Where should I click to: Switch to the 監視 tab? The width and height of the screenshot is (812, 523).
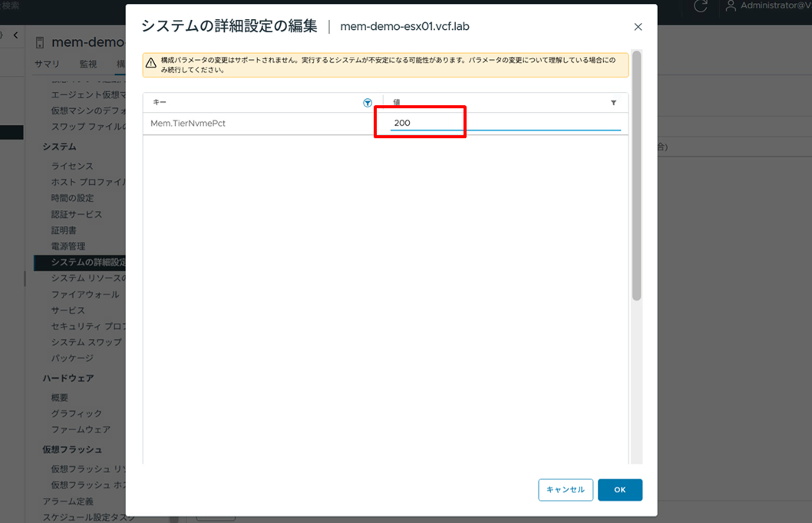click(x=87, y=64)
